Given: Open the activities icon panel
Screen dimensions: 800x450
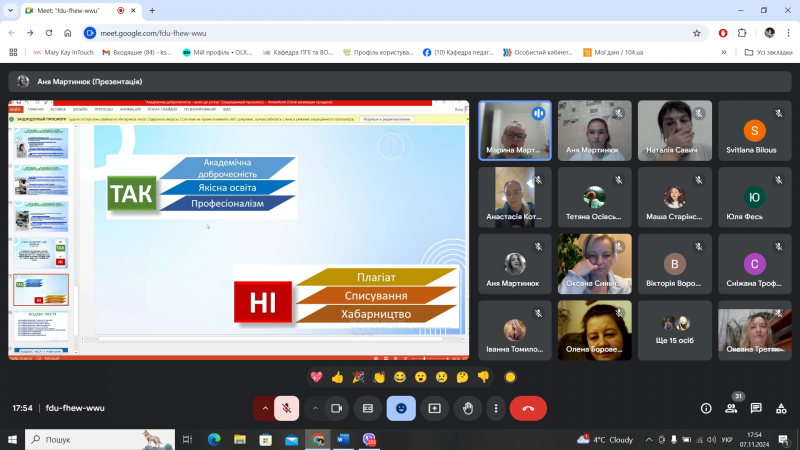Looking at the screenshot, I should (780, 408).
